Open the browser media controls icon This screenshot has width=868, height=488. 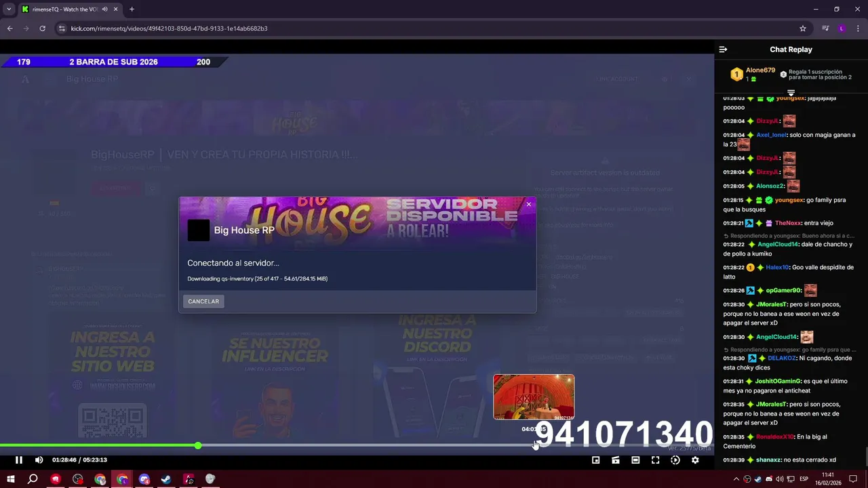[x=825, y=28]
